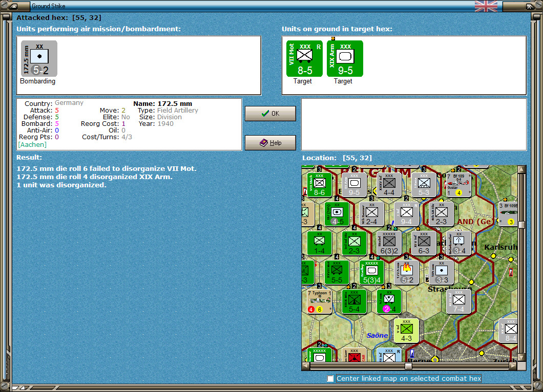Click the '1 unit was disorganized' line
Viewport: 543px width, 392px height.
(61, 185)
